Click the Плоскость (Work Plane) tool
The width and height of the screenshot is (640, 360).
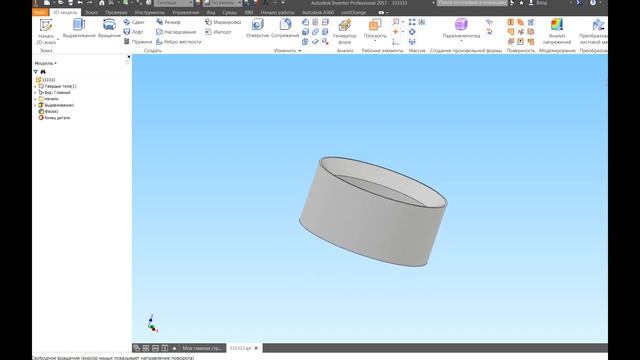click(x=375, y=29)
